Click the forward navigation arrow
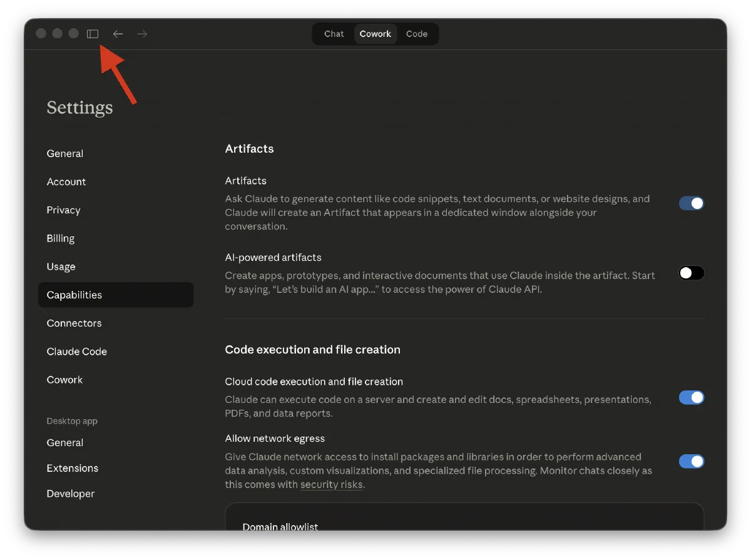 (x=142, y=34)
